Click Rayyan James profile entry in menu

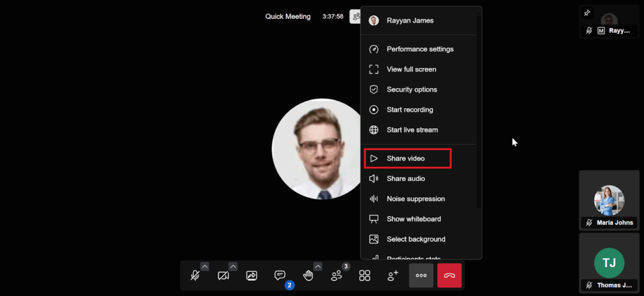[x=410, y=20]
